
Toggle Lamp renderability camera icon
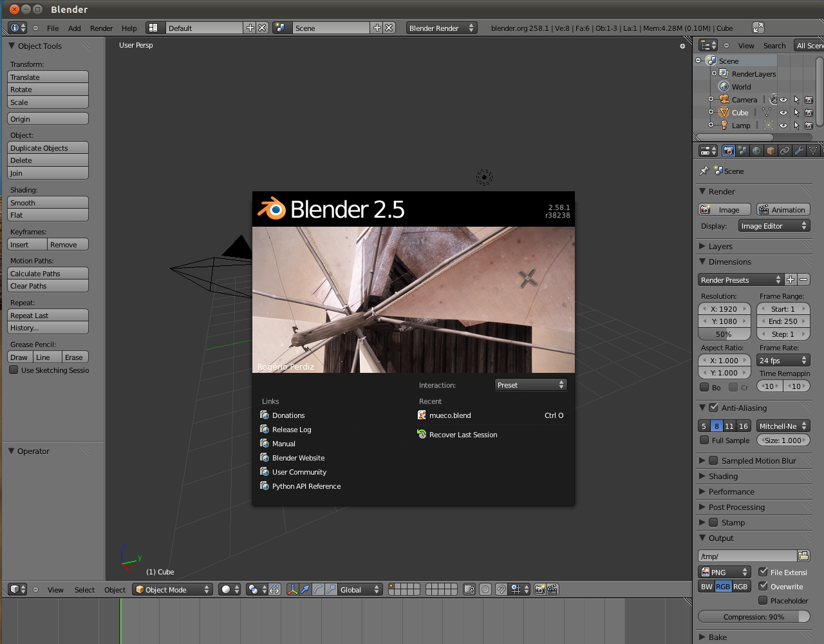tap(809, 126)
